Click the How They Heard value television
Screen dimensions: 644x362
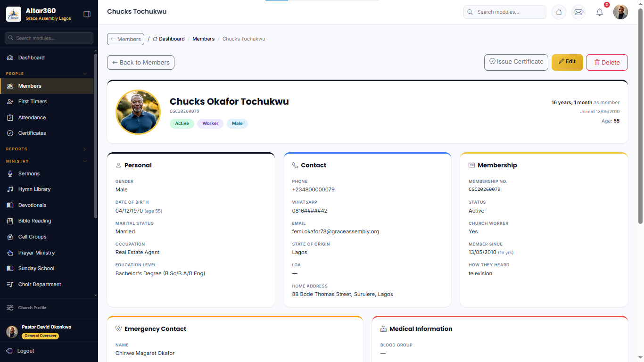[x=480, y=273]
